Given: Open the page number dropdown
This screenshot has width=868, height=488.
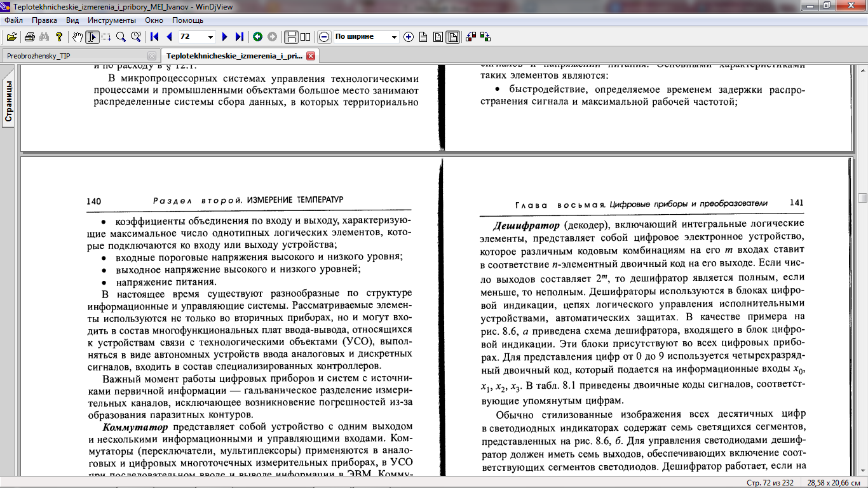Looking at the screenshot, I should click(211, 37).
